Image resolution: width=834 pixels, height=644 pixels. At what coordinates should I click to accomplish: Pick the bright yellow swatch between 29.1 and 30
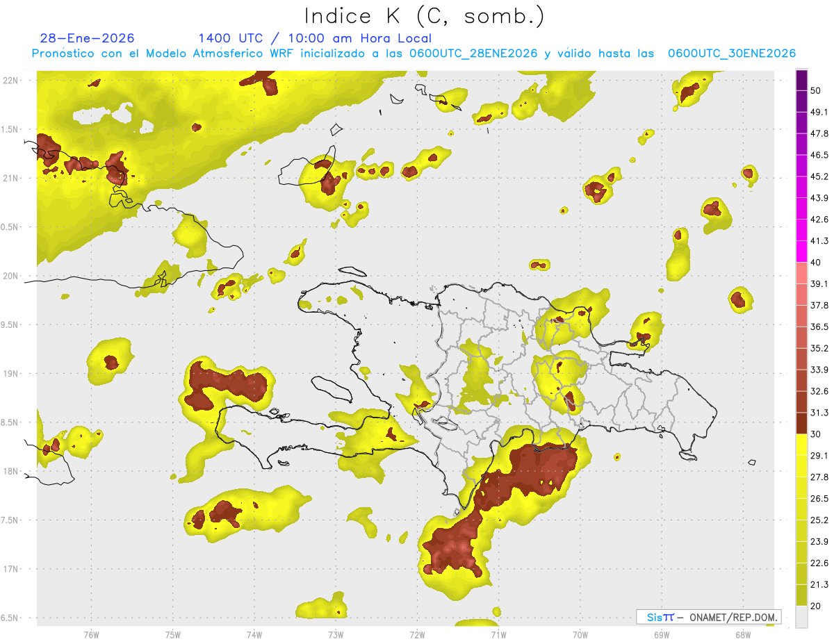coord(802,445)
